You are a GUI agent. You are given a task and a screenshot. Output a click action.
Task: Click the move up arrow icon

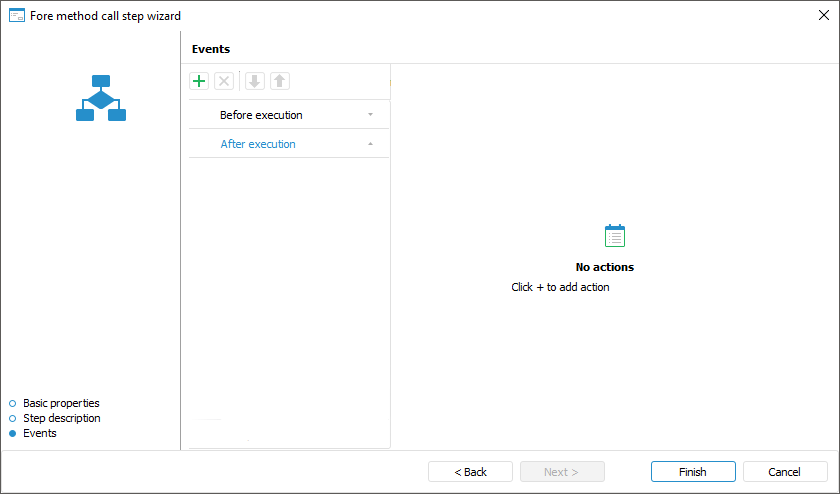point(279,81)
